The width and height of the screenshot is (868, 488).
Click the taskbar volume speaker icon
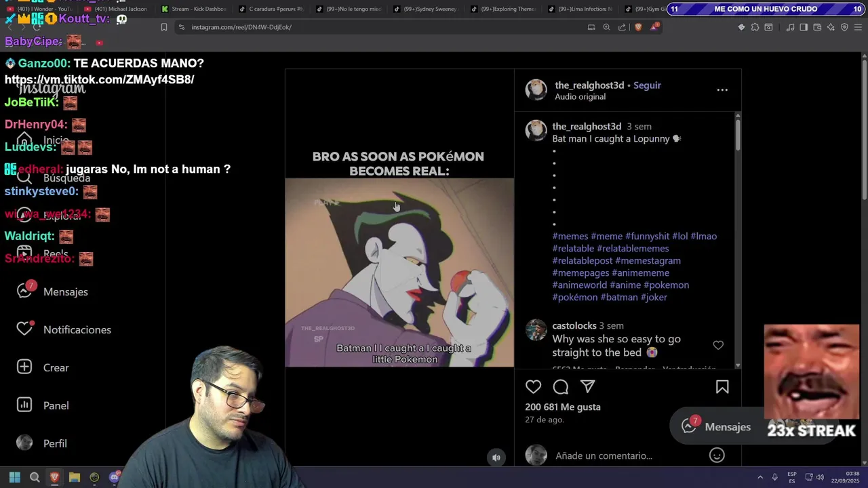(820, 477)
